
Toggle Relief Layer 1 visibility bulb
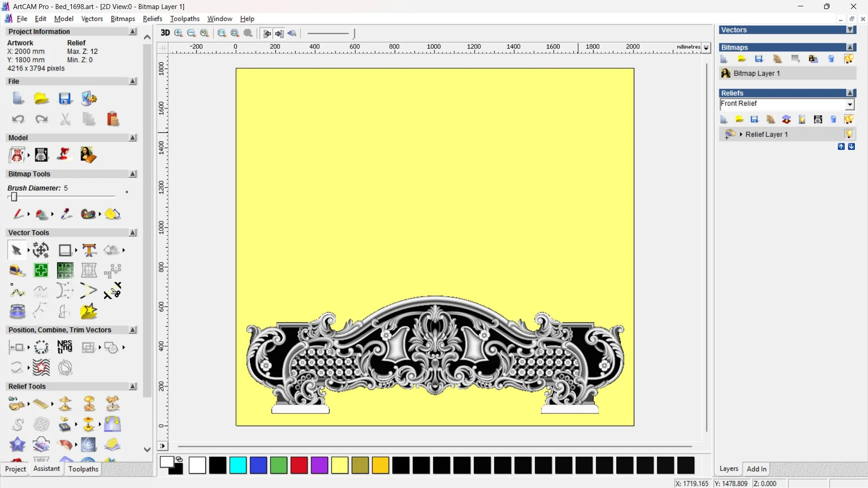tap(849, 134)
